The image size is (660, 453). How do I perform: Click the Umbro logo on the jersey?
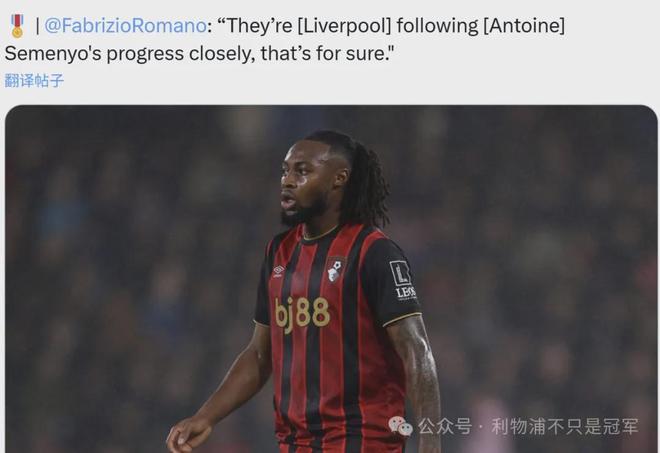[x=278, y=271]
